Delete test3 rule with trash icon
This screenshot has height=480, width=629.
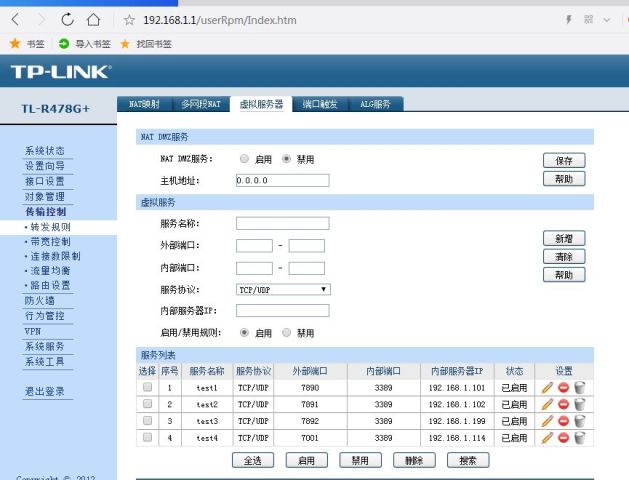click(x=580, y=421)
